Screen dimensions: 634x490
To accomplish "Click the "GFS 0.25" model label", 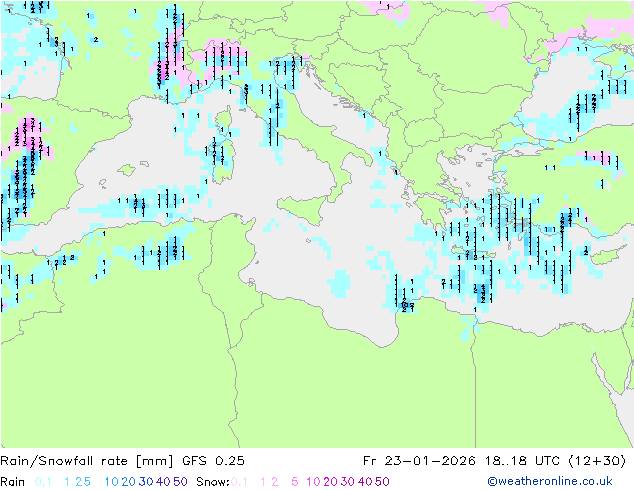I will click(213, 461).
